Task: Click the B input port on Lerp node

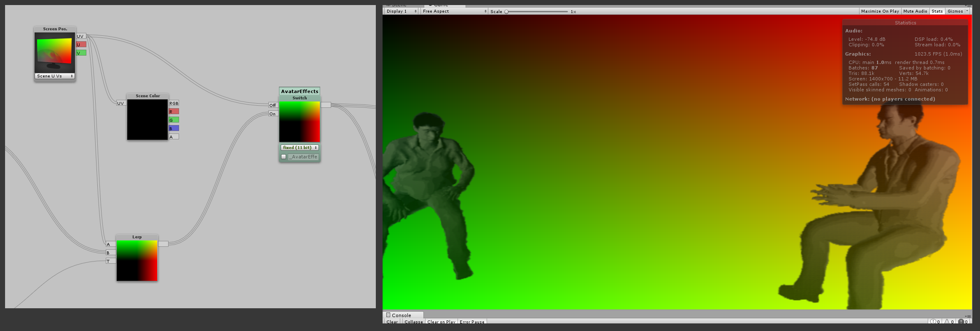Action: 111,253
